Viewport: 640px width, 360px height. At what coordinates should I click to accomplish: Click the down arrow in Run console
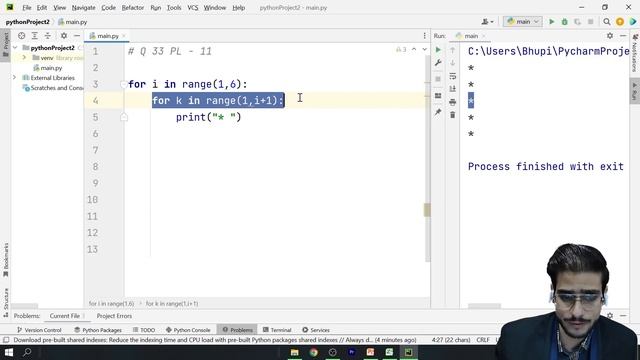(453, 63)
